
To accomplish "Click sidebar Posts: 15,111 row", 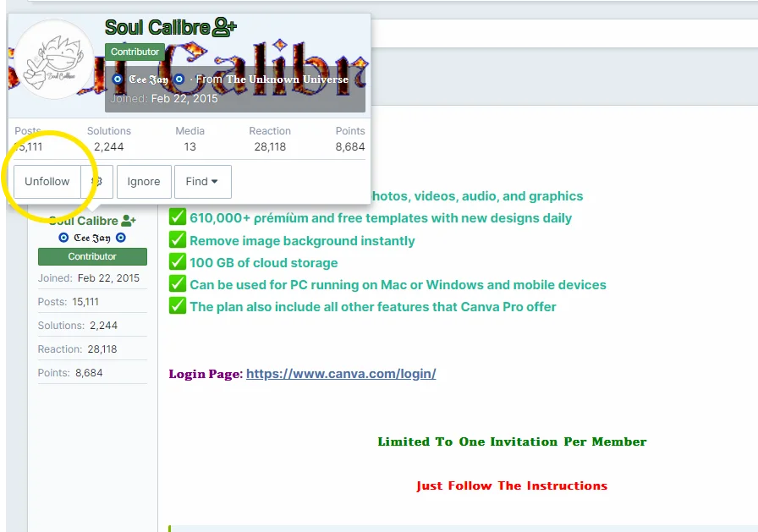I will point(92,302).
